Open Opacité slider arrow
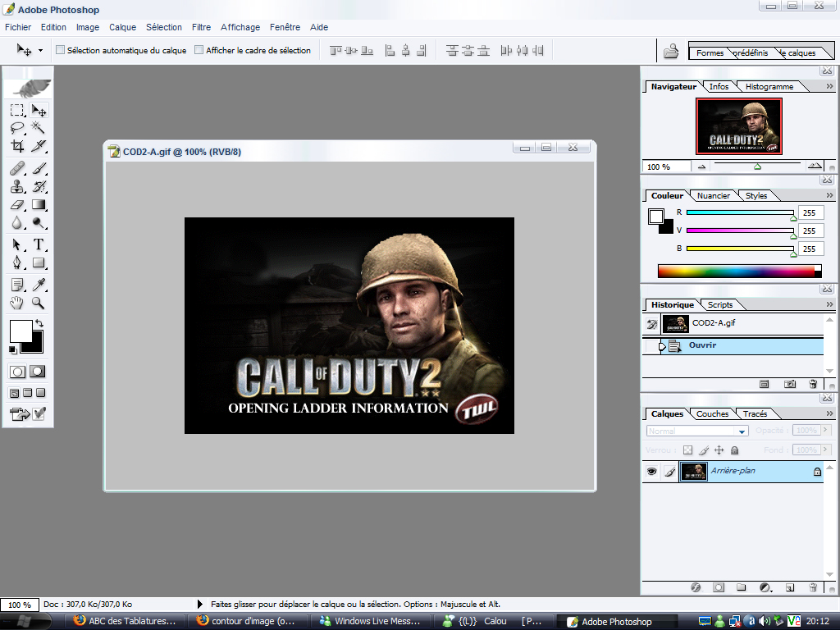This screenshot has width=840, height=630. [x=825, y=430]
